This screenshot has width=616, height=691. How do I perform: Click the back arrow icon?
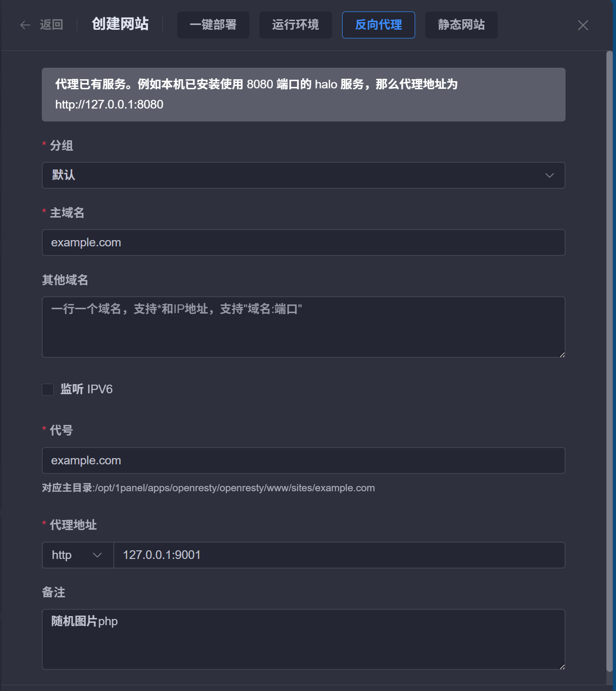(25, 25)
